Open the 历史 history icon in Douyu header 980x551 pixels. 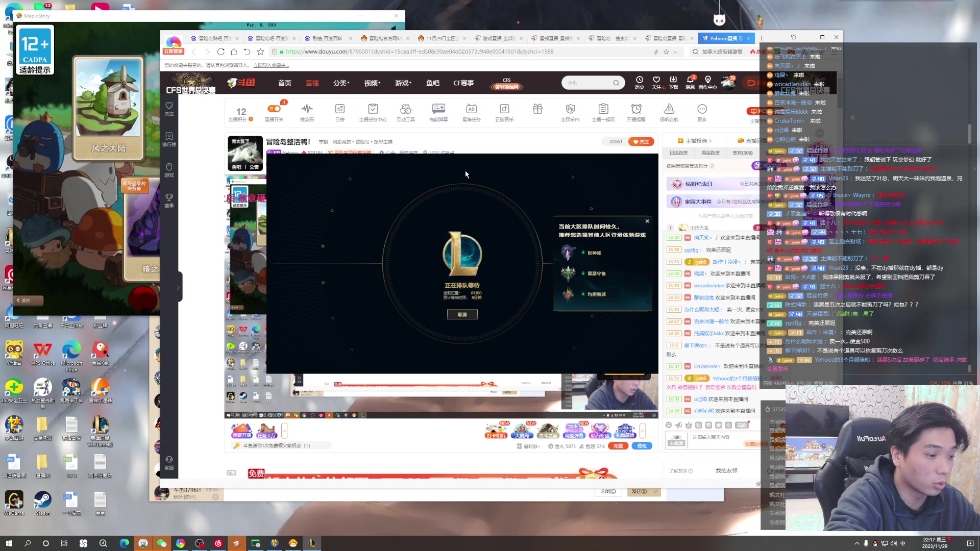(640, 82)
